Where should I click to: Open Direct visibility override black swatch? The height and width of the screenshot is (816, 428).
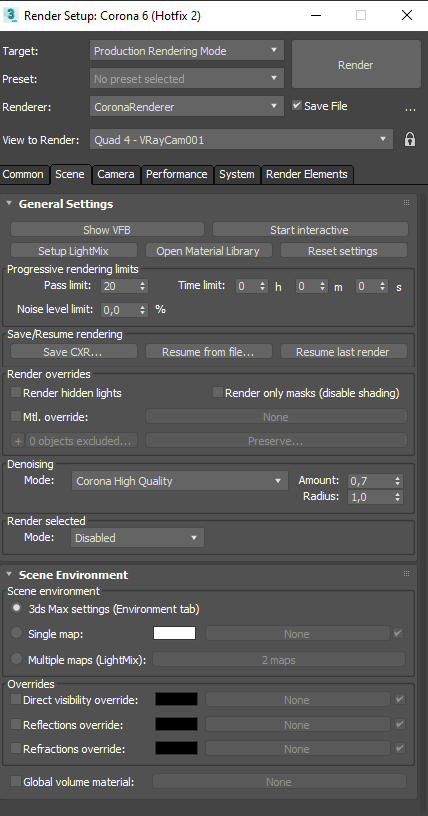tap(177, 699)
